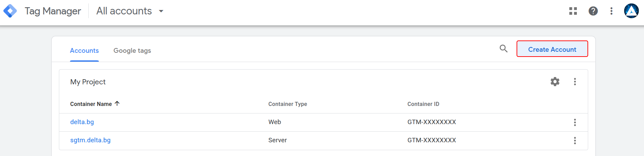644x156 pixels.
Task: Click the search magnifier icon
Action: pyautogui.click(x=504, y=49)
